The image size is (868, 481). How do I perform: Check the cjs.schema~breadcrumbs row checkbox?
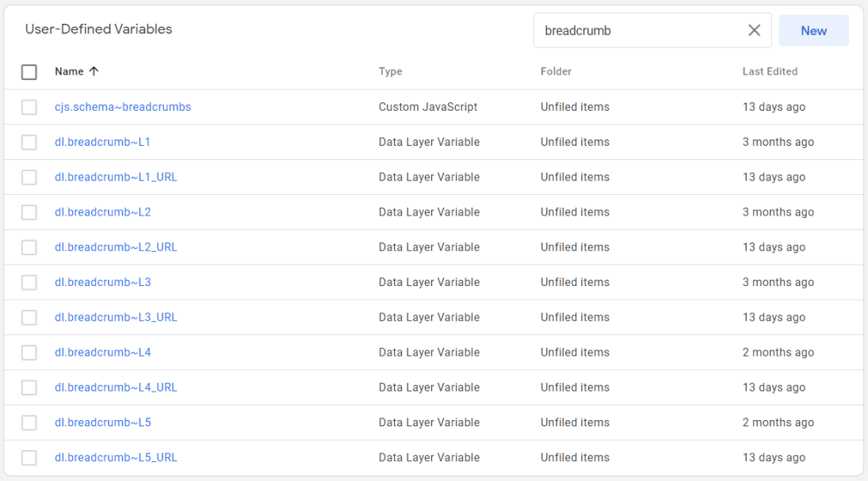[29, 106]
